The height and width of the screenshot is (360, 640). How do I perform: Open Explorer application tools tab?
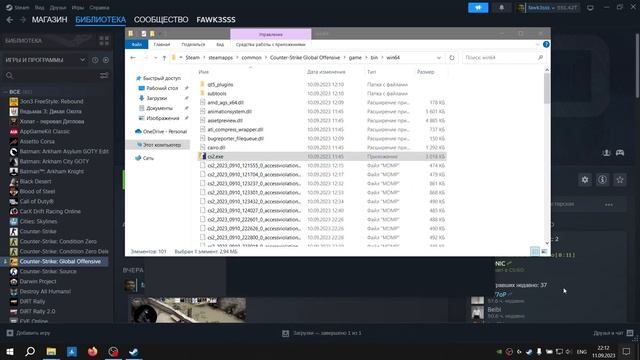271,44
